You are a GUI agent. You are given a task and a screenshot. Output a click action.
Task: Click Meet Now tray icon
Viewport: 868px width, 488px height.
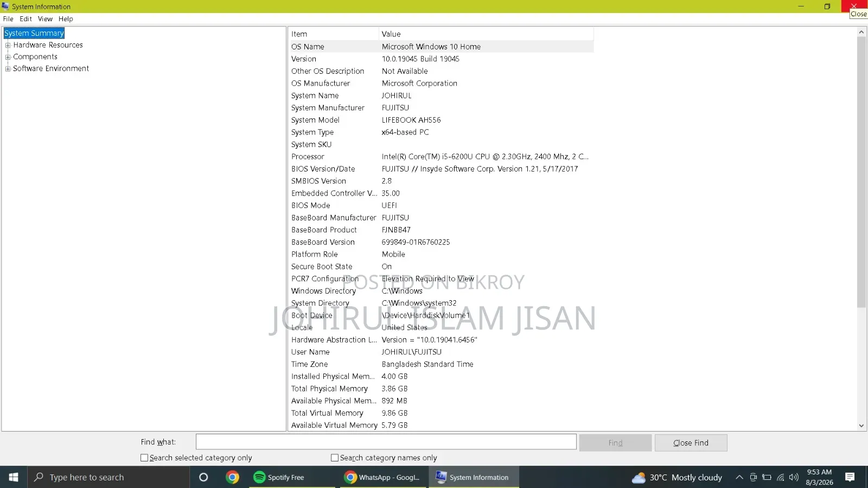coord(753,477)
